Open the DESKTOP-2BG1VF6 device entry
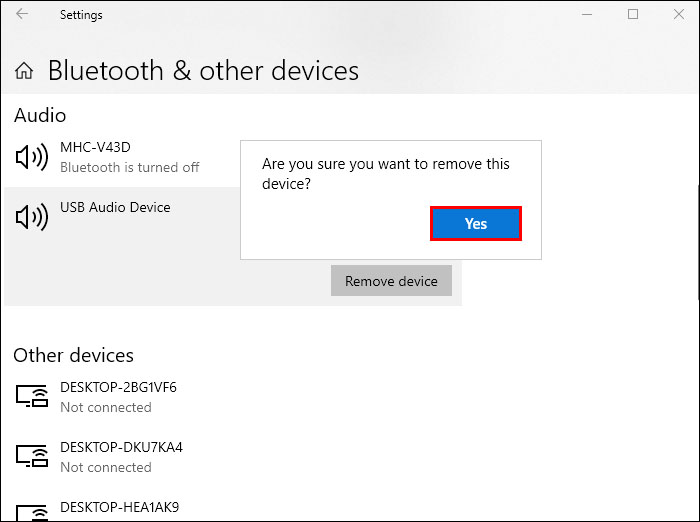The image size is (700, 522). pyautogui.click(x=118, y=387)
